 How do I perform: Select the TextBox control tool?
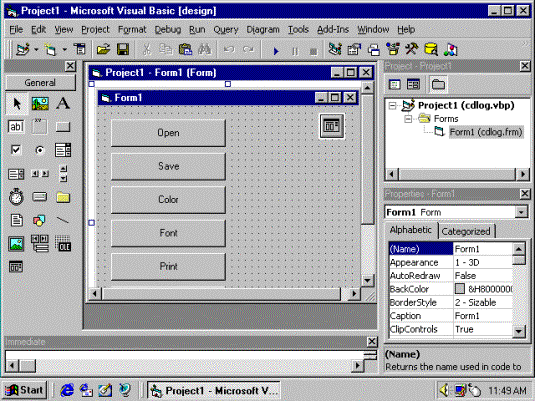pos(16,127)
